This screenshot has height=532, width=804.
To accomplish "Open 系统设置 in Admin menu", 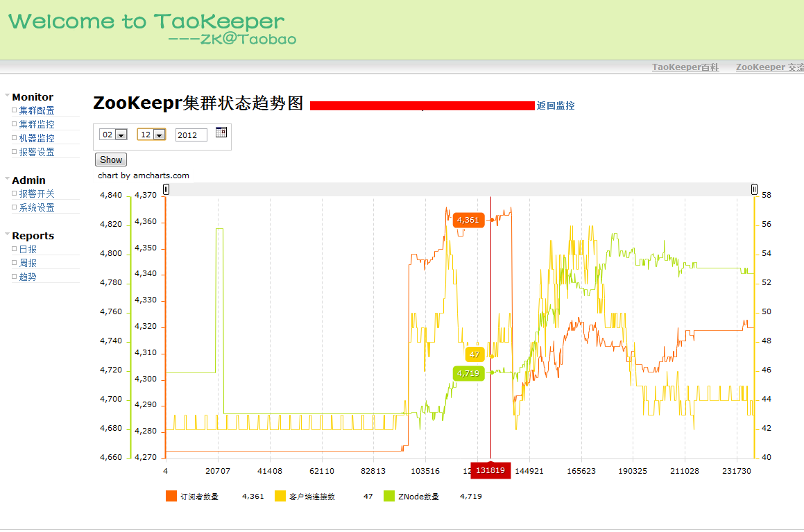I will (36, 207).
